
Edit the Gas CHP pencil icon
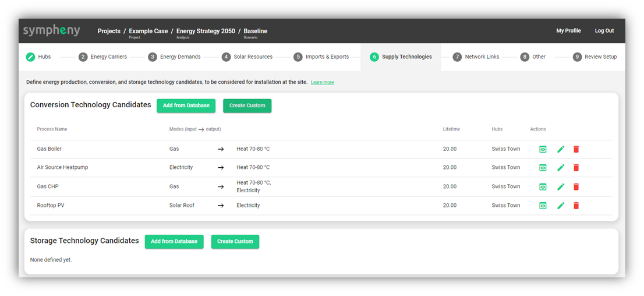click(x=561, y=187)
